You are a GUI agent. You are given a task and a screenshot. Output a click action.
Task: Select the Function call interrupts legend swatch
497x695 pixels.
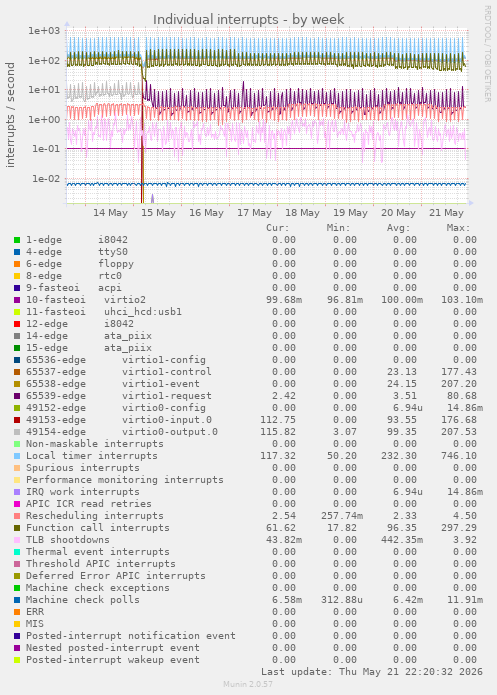point(17,528)
